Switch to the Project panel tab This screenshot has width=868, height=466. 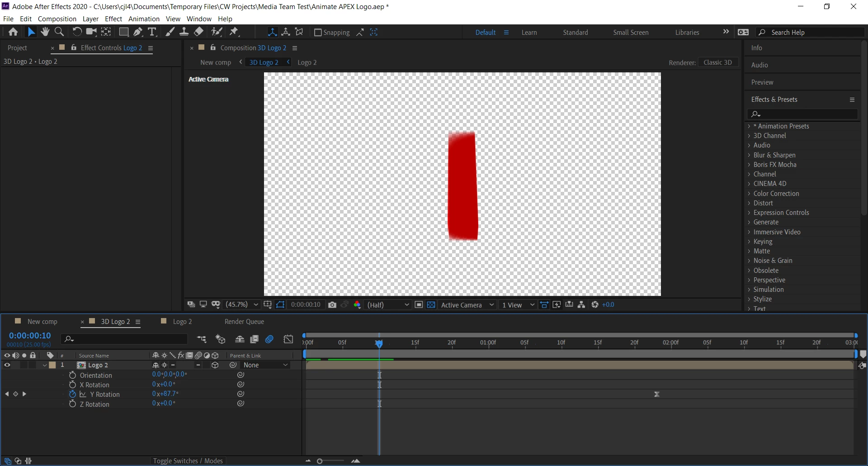coord(17,48)
